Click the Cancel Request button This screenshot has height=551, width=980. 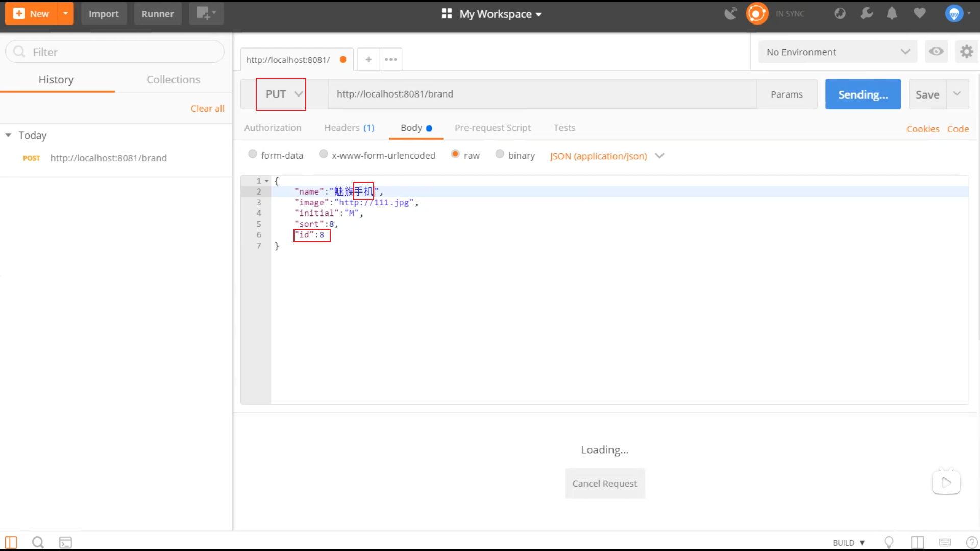tap(605, 483)
